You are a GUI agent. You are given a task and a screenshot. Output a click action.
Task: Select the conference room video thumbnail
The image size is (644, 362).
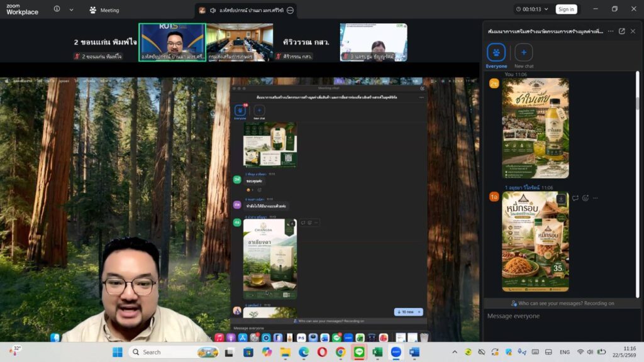pos(240,42)
